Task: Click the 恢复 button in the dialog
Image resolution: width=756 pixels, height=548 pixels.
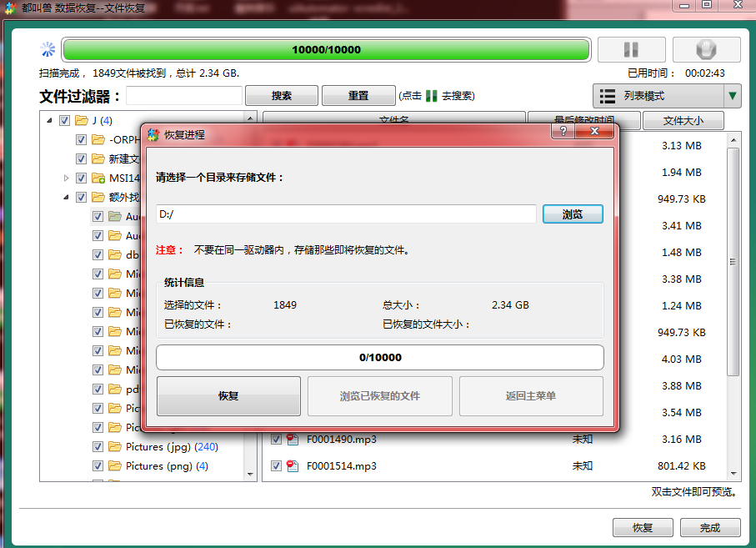Action: click(x=228, y=396)
